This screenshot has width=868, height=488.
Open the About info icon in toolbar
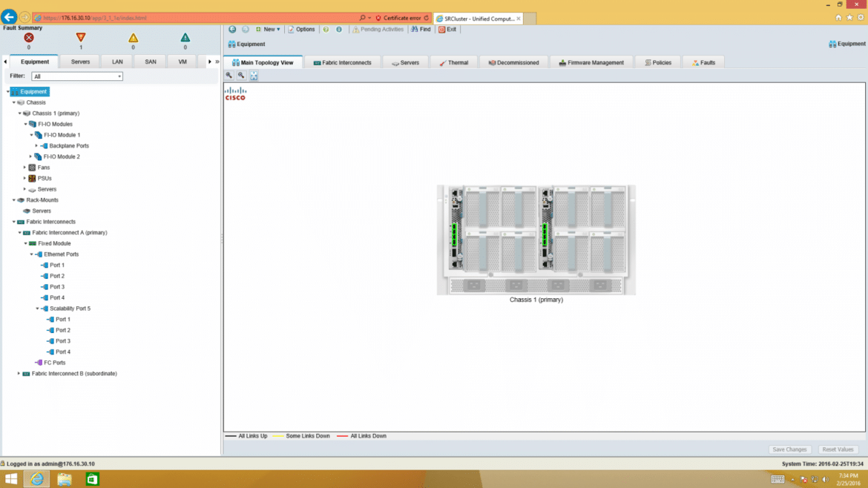tap(339, 30)
